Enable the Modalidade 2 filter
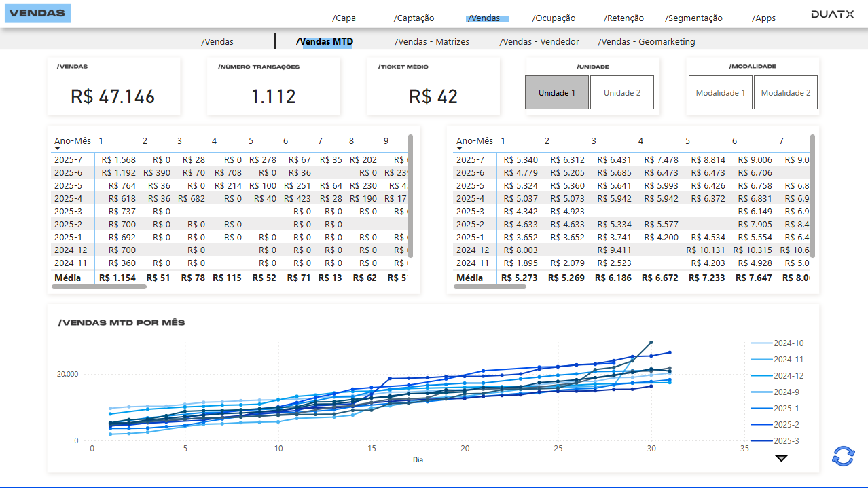868x488 pixels. pyautogui.click(x=785, y=92)
